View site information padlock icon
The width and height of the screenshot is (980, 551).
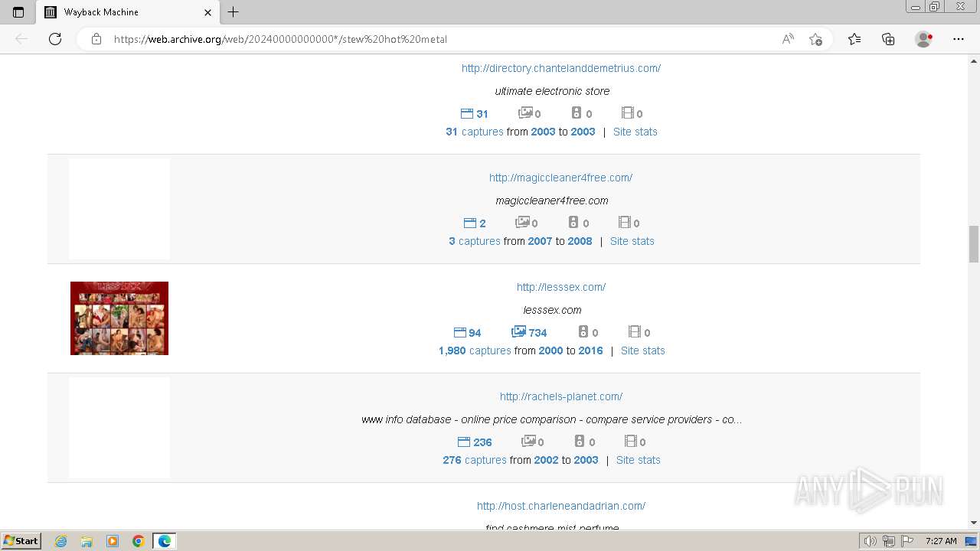[x=96, y=39]
